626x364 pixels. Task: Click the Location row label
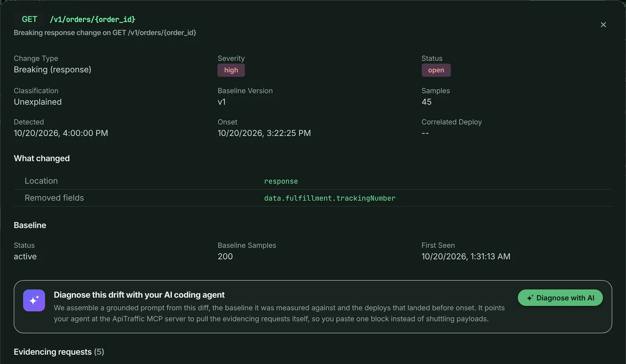41,181
